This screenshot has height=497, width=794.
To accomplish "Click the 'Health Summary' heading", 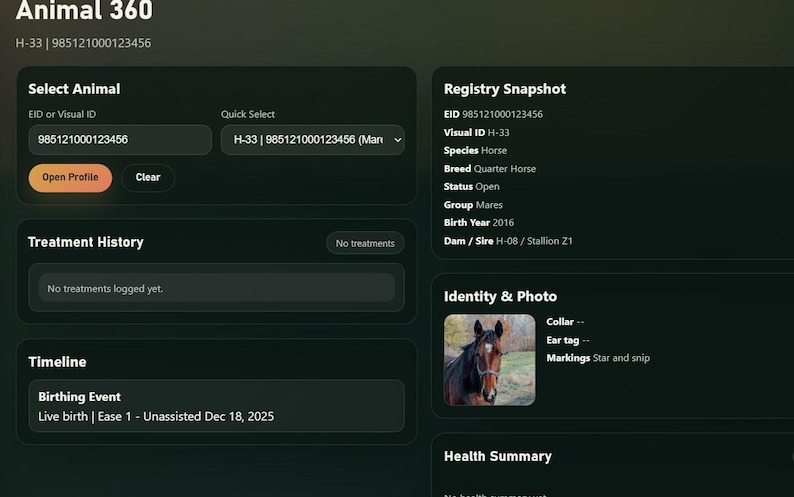I will tap(498, 456).
